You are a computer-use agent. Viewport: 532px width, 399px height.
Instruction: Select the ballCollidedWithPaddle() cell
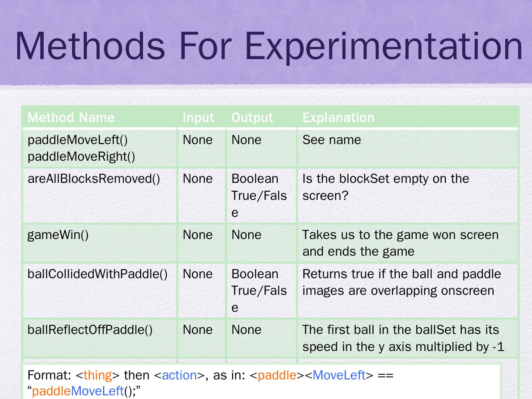click(x=98, y=274)
